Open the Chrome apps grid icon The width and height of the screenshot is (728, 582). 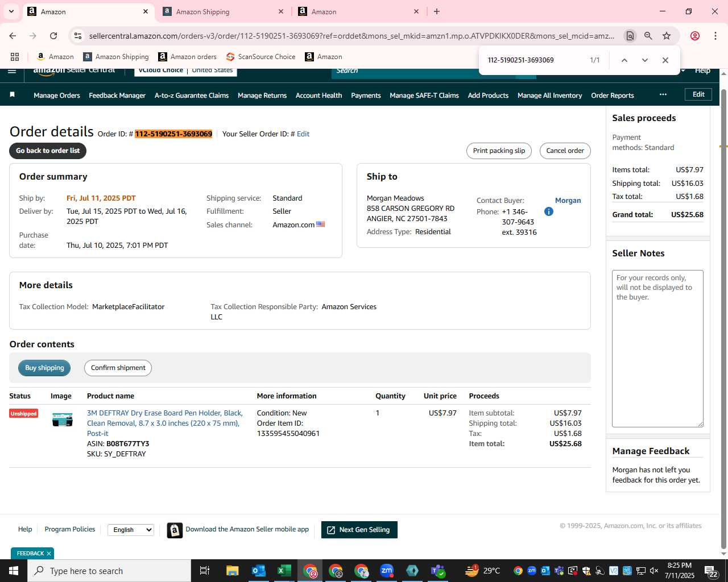point(15,57)
